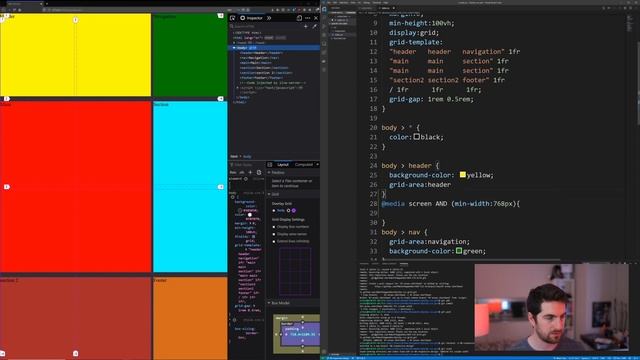
Task: Expand the script node in markup tree
Action: tap(238, 88)
